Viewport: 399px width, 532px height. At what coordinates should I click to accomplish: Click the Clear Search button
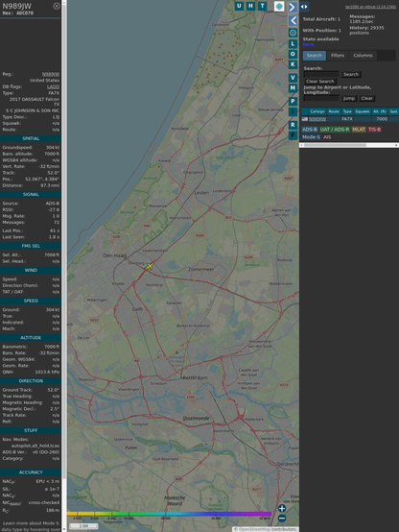(320, 82)
